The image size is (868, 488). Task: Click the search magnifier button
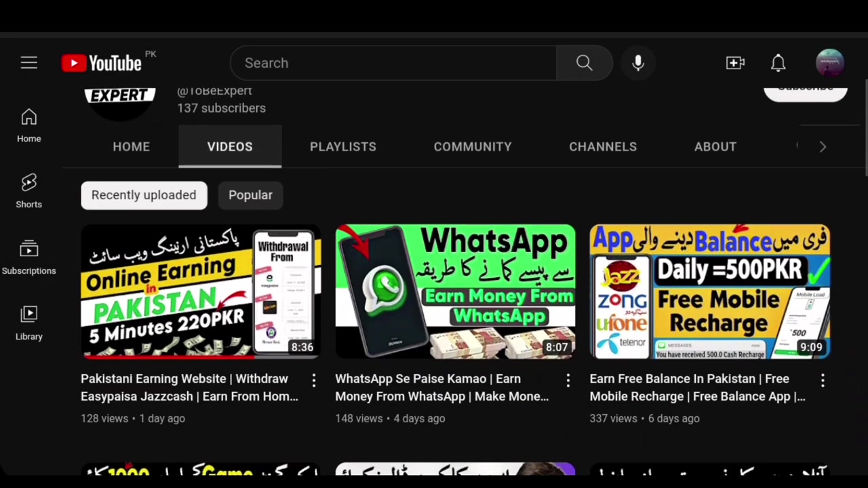point(584,63)
